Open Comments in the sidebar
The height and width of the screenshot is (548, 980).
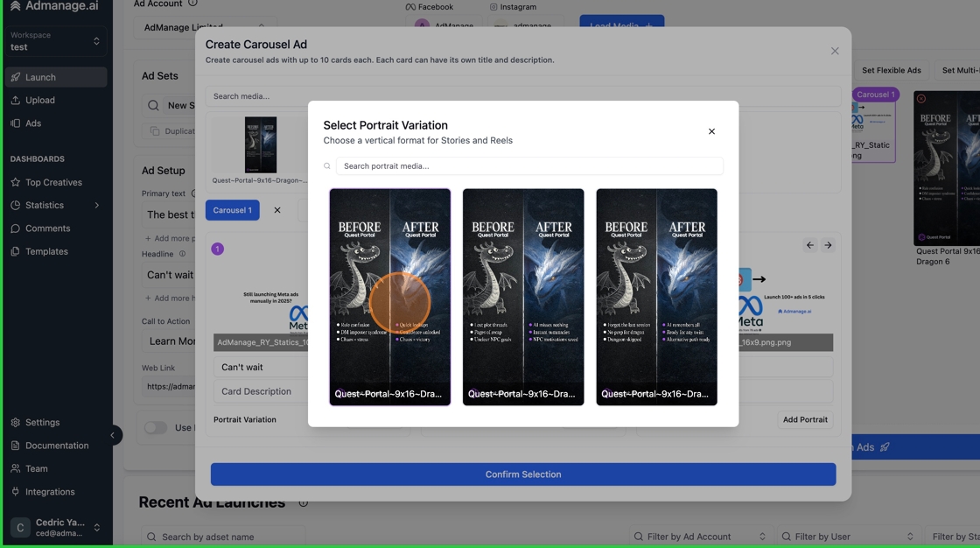[x=56, y=228]
